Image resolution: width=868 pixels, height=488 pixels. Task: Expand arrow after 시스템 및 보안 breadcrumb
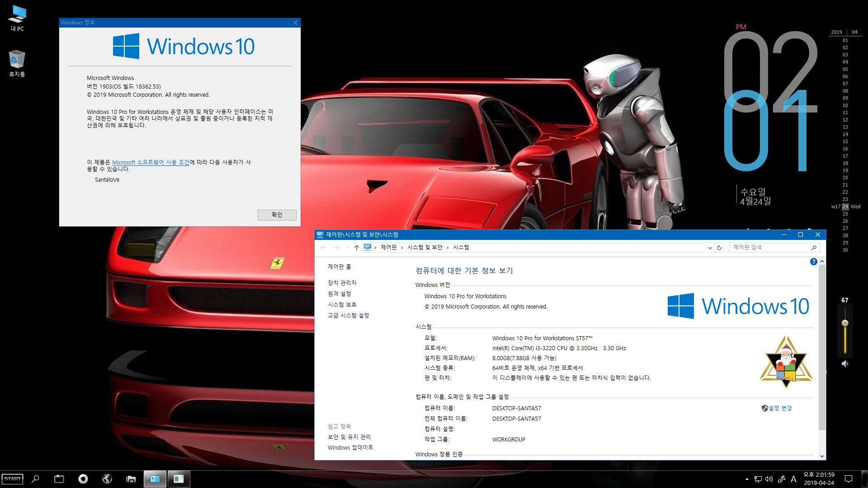pyautogui.click(x=448, y=248)
